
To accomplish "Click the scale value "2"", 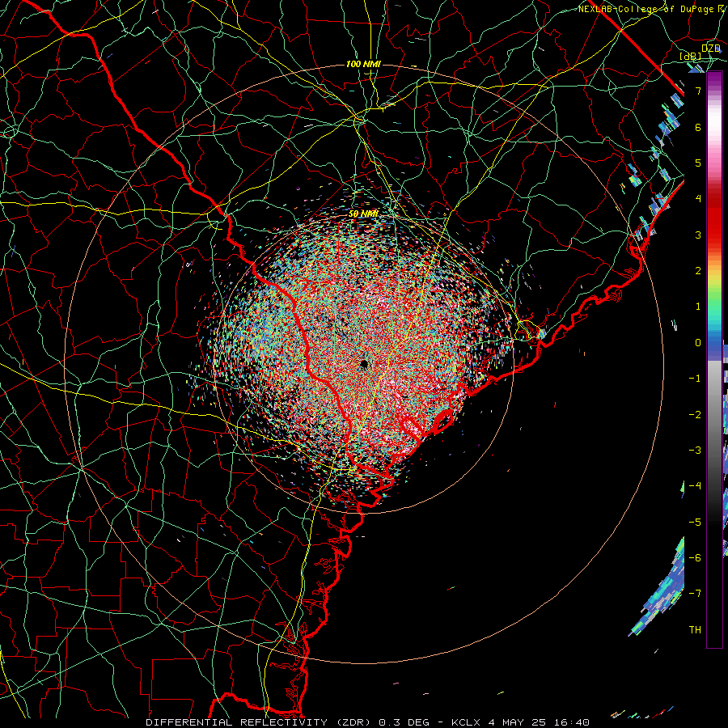I will (698, 271).
